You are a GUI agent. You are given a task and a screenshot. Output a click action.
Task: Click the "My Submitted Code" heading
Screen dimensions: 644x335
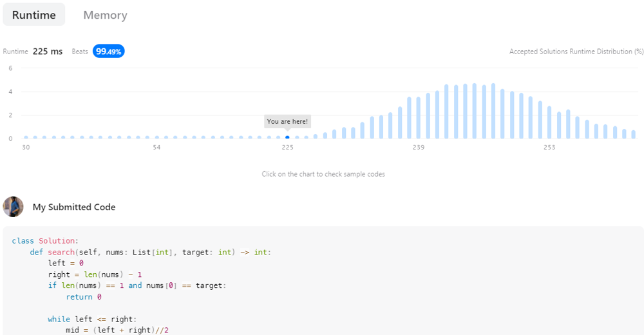coord(74,207)
